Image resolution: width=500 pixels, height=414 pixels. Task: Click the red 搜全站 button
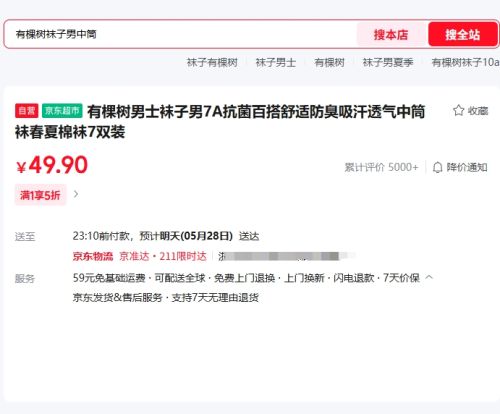(x=463, y=35)
